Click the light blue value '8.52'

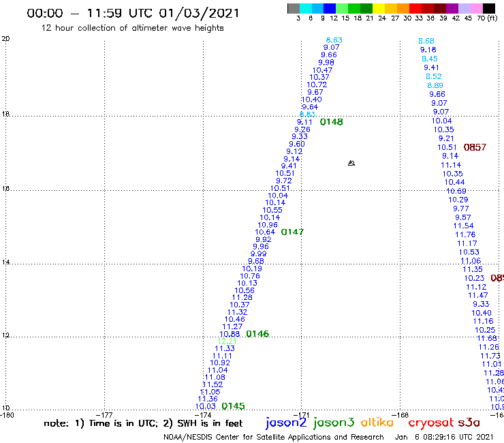434,76
